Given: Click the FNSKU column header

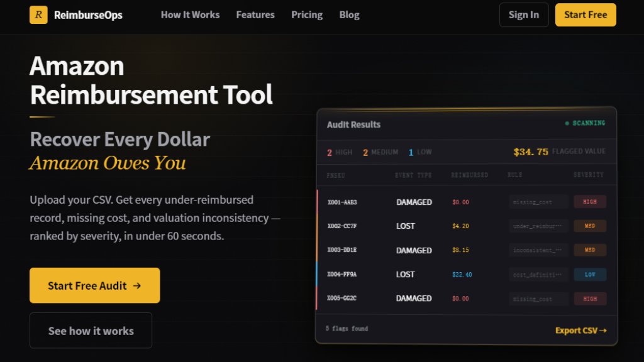Looking at the screenshot, I should (x=336, y=175).
